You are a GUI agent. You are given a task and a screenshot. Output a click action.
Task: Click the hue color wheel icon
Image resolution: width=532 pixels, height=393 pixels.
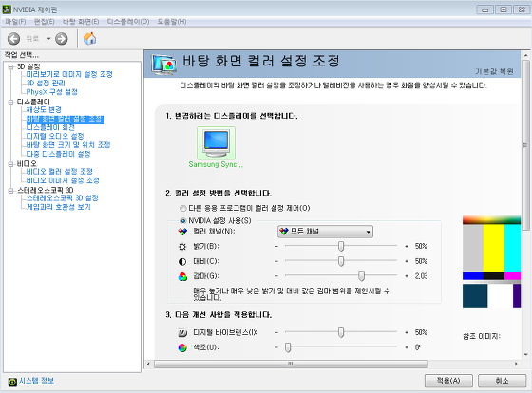(182, 347)
